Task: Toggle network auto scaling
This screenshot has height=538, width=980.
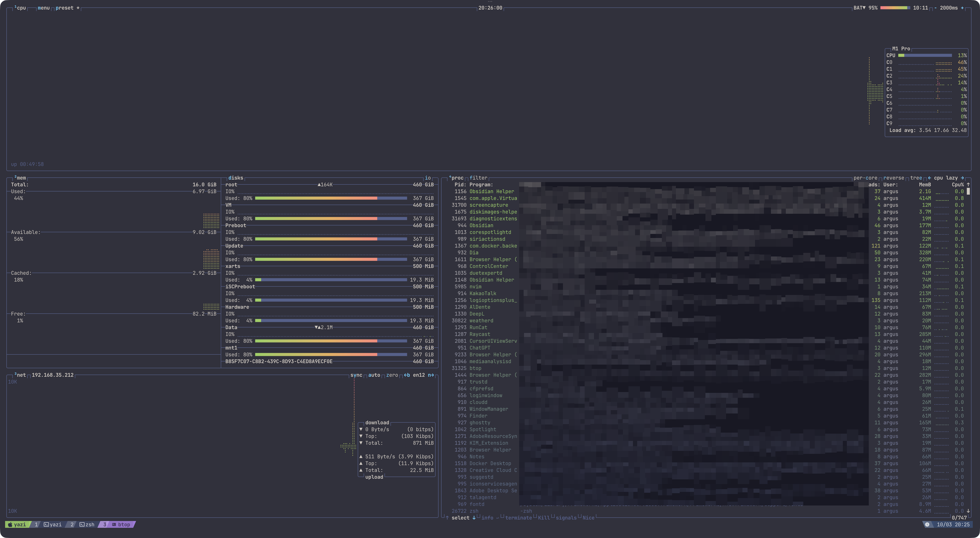Action: (x=374, y=375)
